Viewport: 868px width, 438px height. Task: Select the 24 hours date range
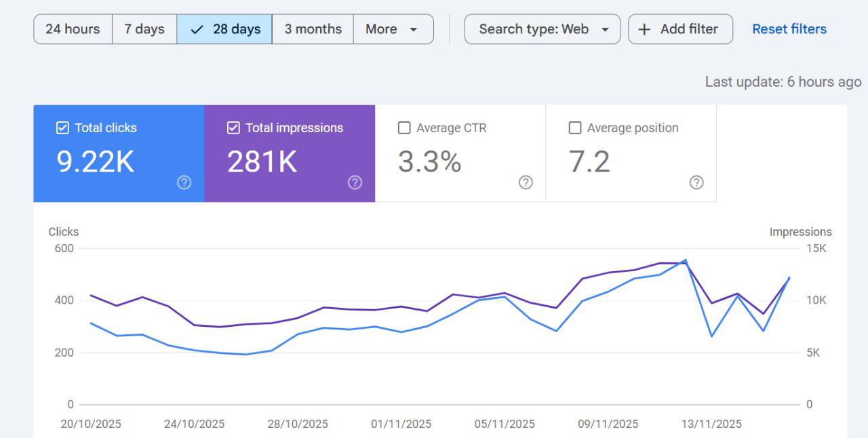(x=73, y=29)
